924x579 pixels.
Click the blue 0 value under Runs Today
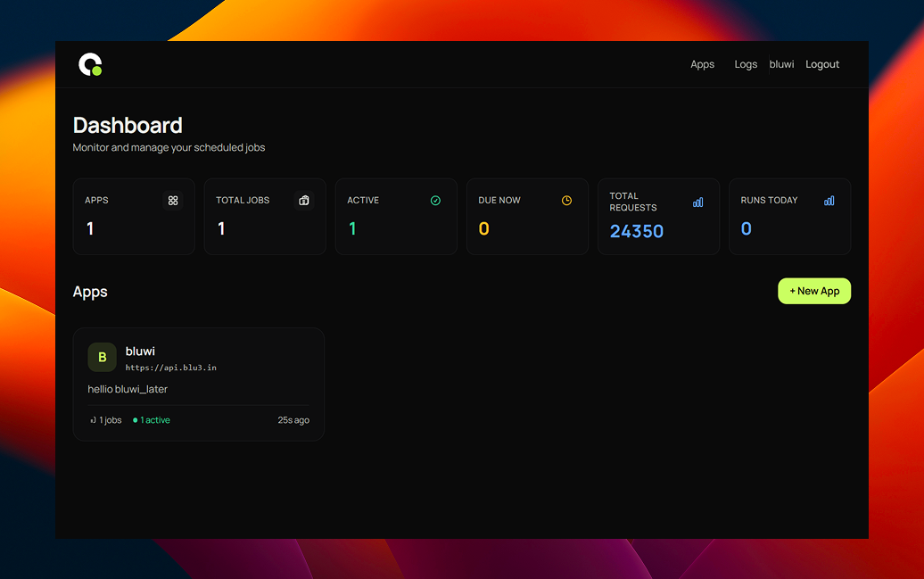coord(746,228)
